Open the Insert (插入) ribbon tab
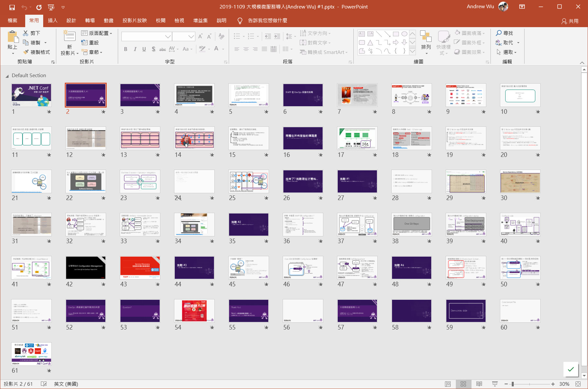This screenshot has width=588, height=389. [x=52, y=21]
